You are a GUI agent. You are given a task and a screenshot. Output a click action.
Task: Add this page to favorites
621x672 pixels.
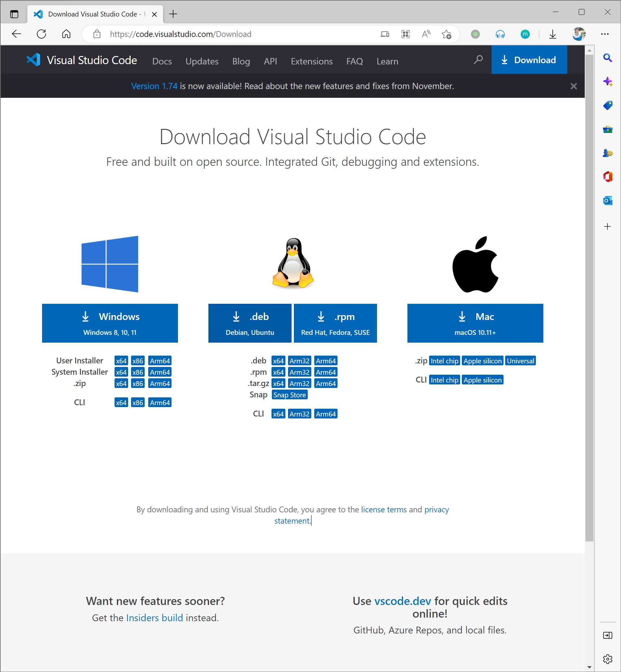(x=447, y=34)
